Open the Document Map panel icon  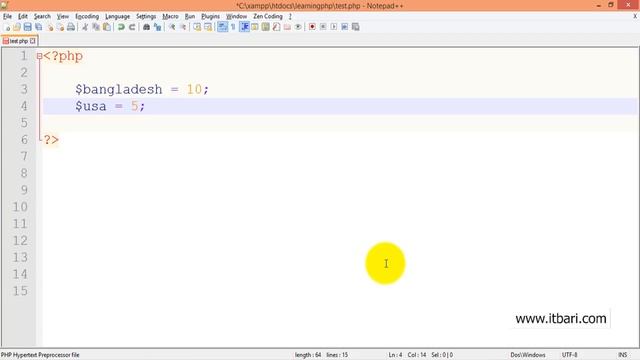[266, 27]
